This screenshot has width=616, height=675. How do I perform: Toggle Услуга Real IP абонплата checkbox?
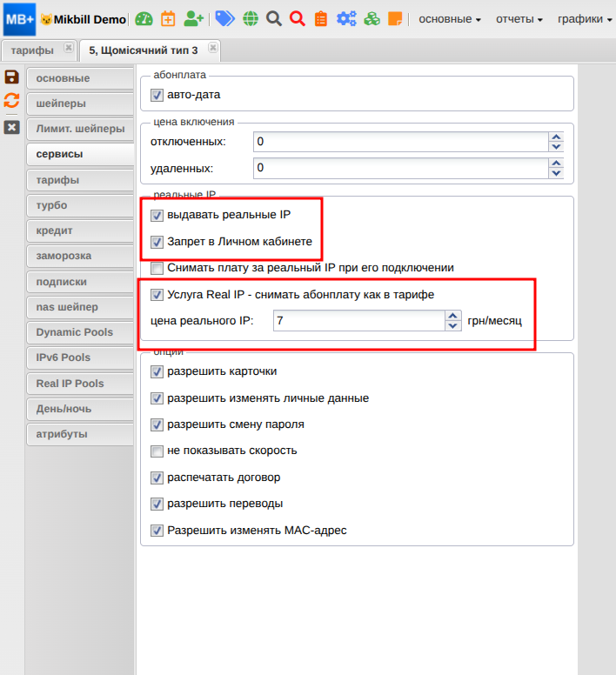point(157,295)
